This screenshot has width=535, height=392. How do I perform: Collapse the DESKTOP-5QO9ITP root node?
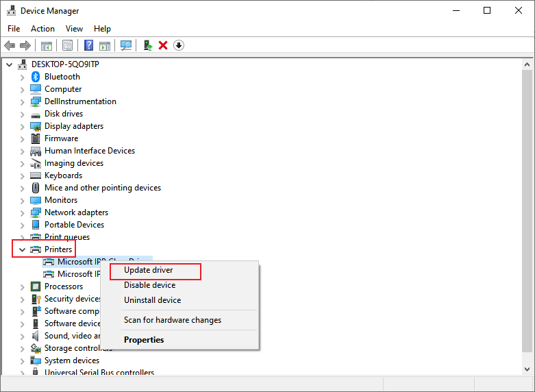[9, 64]
